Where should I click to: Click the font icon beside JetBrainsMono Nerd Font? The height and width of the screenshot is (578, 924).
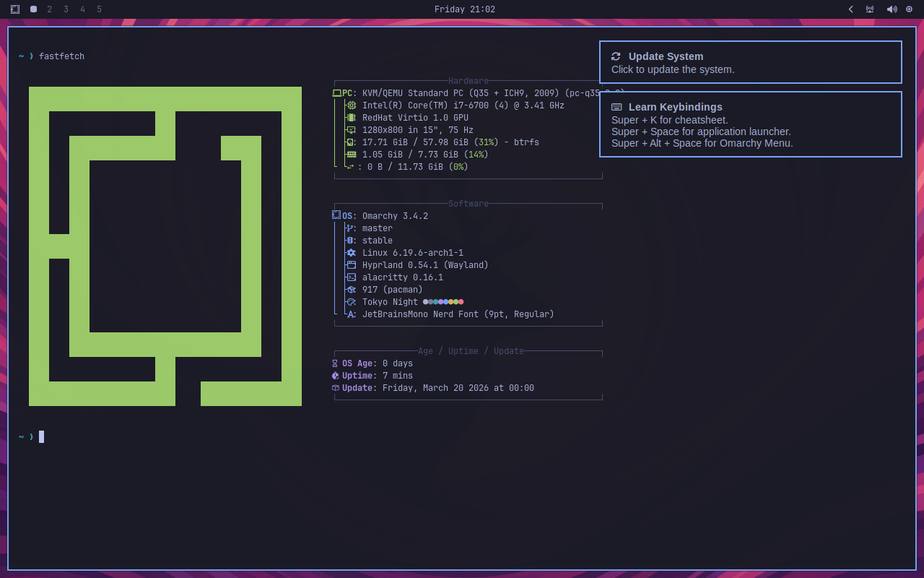click(x=351, y=314)
